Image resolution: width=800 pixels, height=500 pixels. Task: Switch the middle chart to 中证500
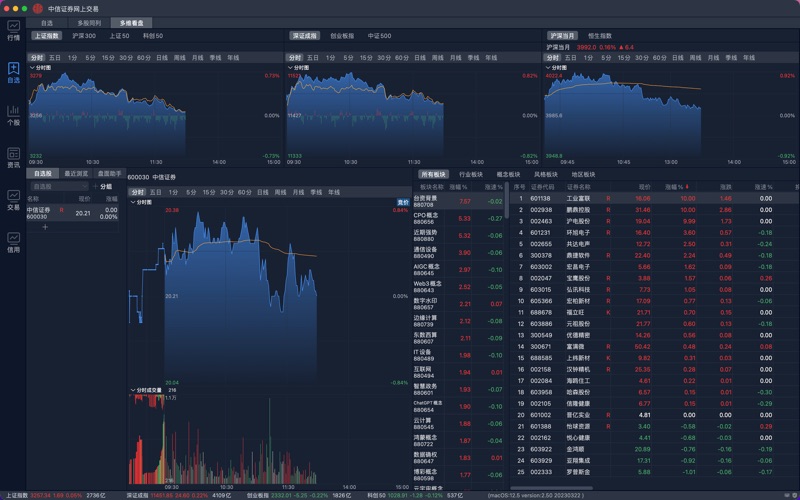point(379,36)
